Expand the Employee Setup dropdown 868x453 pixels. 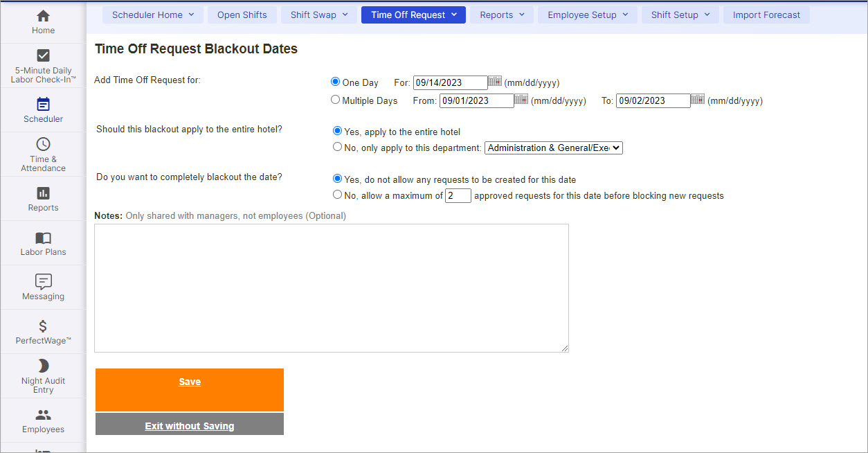[588, 15]
